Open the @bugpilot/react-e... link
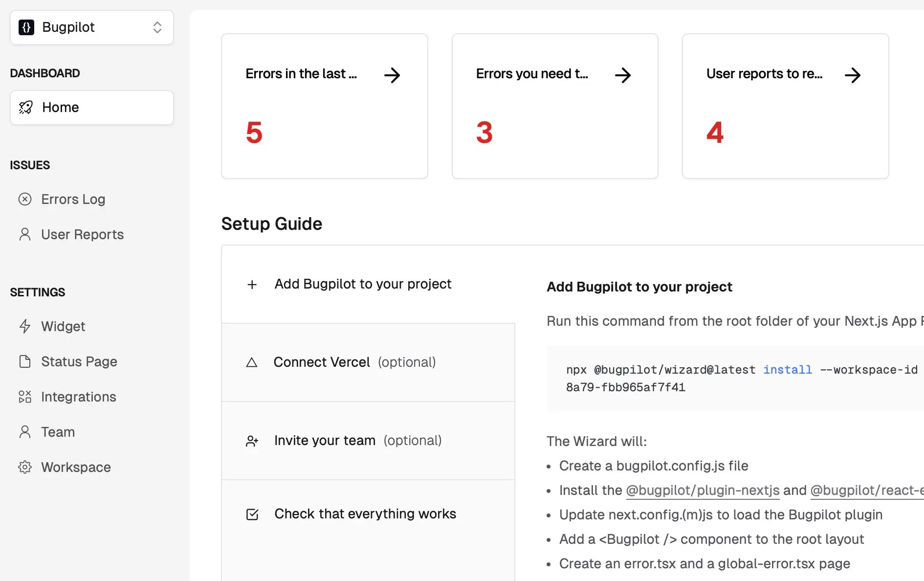The image size is (924, 581). click(x=867, y=490)
